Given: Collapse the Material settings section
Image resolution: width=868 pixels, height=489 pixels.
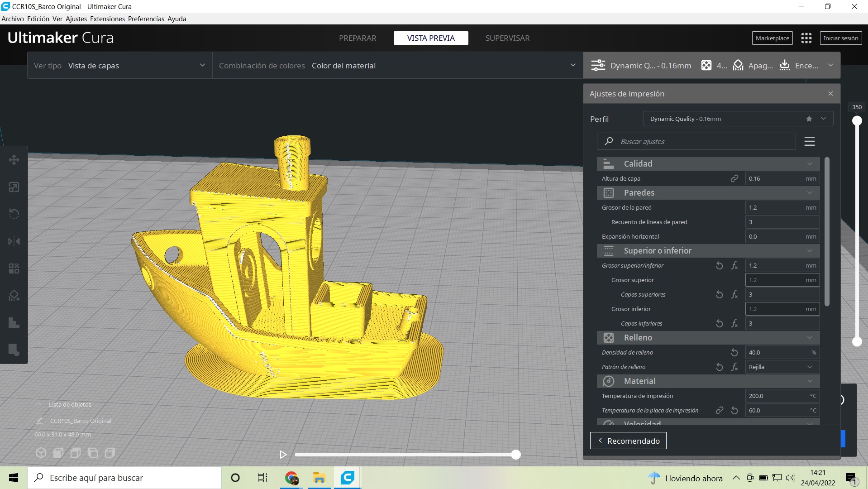Looking at the screenshot, I should [708, 381].
